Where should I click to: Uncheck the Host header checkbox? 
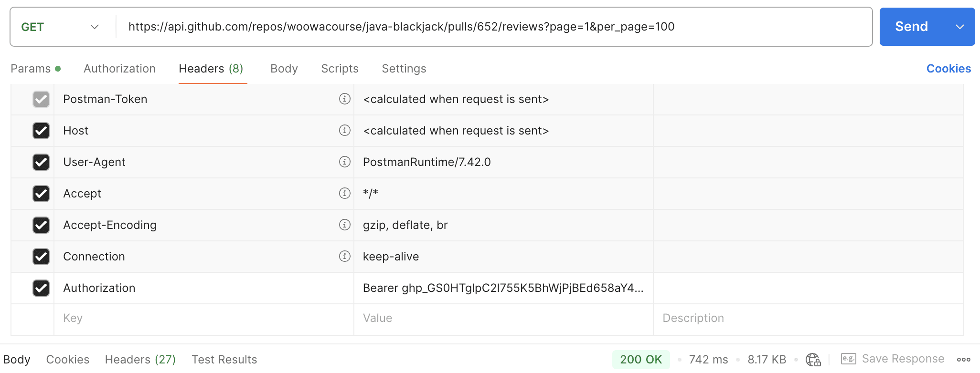point(41,131)
